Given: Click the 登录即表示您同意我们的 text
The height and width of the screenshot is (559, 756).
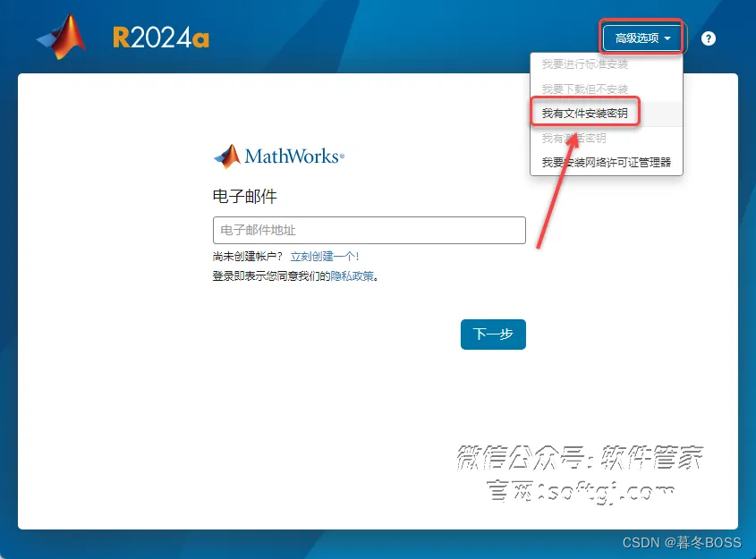Looking at the screenshot, I should coord(271,276).
